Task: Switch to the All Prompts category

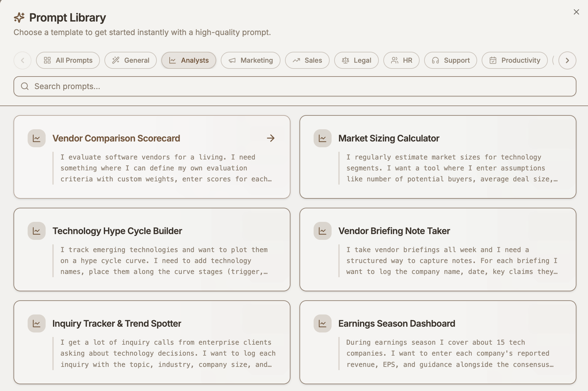Action: [68, 60]
